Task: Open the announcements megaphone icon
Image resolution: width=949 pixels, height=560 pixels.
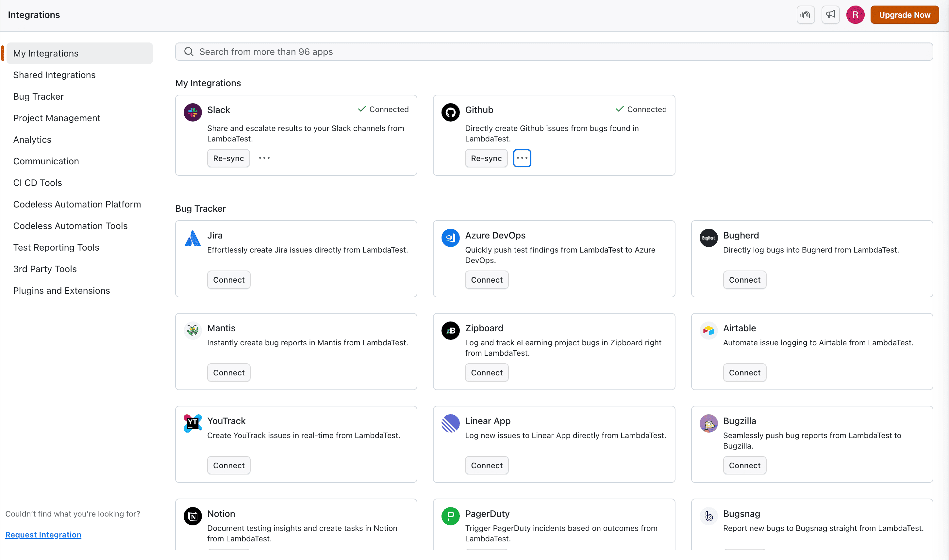Action: (x=830, y=15)
